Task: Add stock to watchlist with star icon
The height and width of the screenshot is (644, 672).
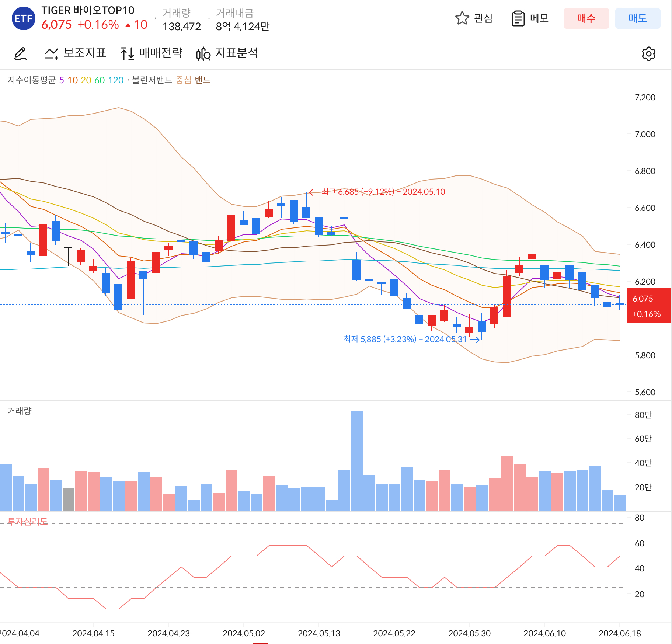Action: (x=462, y=18)
